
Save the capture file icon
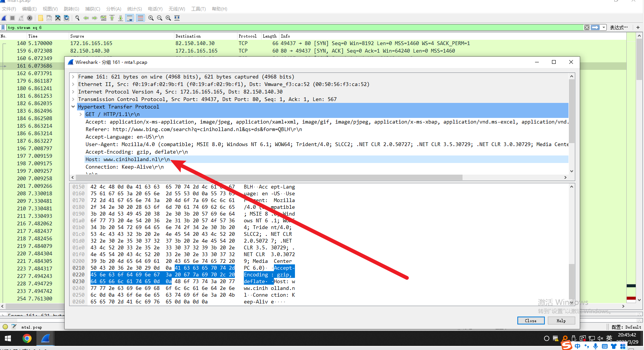click(49, 18)
